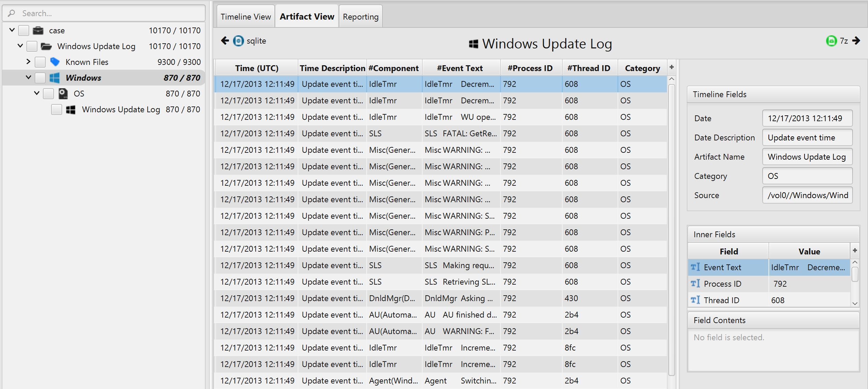Click the Category field showing OS

807,176
